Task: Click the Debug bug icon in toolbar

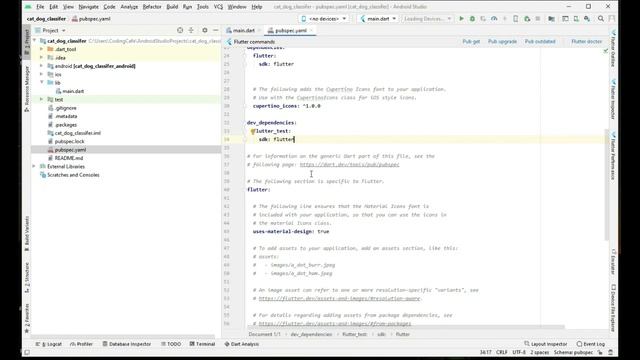Action: [x=472, y=19]
